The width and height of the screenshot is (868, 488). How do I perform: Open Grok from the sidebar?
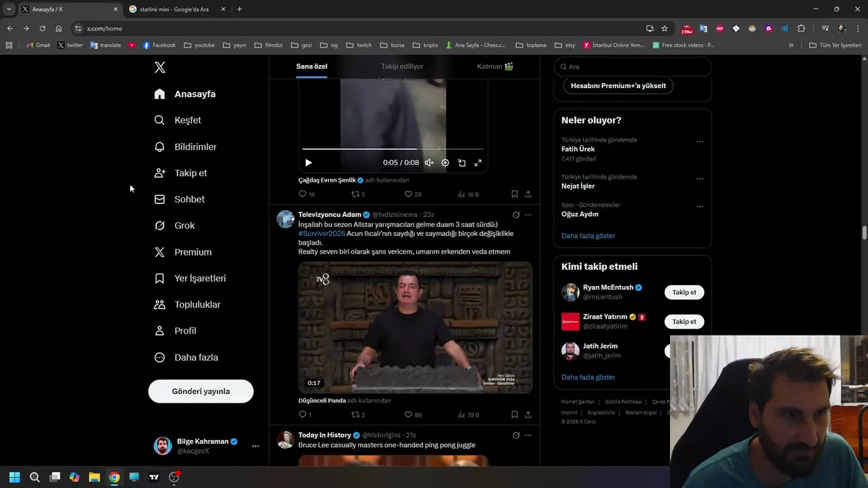(x=174, y=226)
